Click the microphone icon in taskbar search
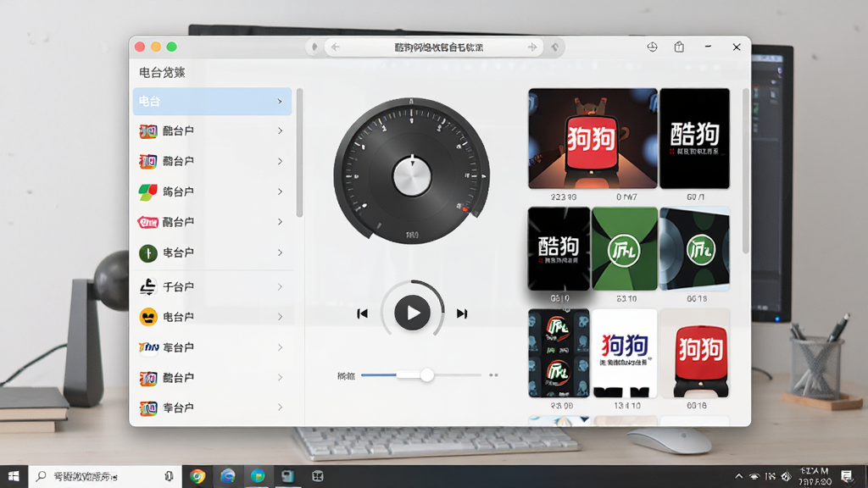Image resolution: width=868 pixels, height=488 pixels. tap(169, 476)
